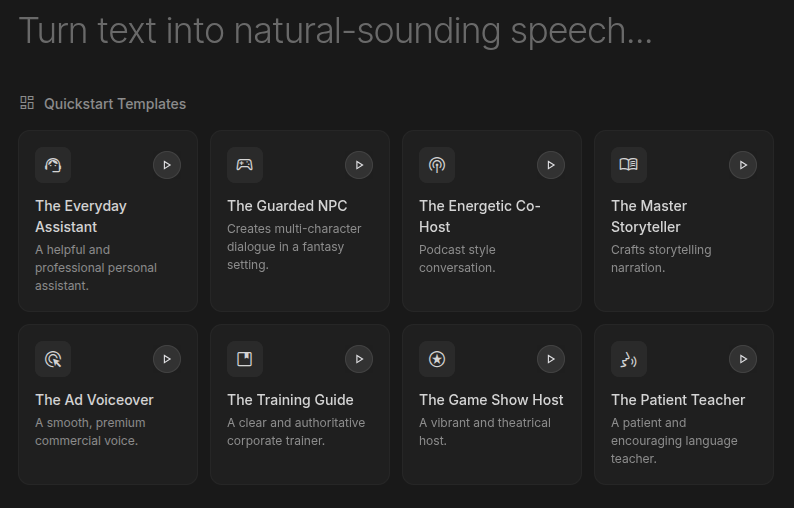
Task: Play The Ad Voiceover preview
Action: (167, 359)
